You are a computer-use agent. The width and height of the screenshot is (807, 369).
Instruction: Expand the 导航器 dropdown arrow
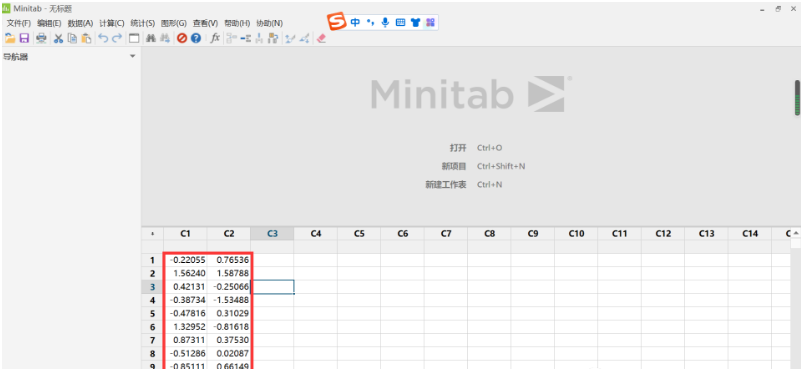pos(132,56)
